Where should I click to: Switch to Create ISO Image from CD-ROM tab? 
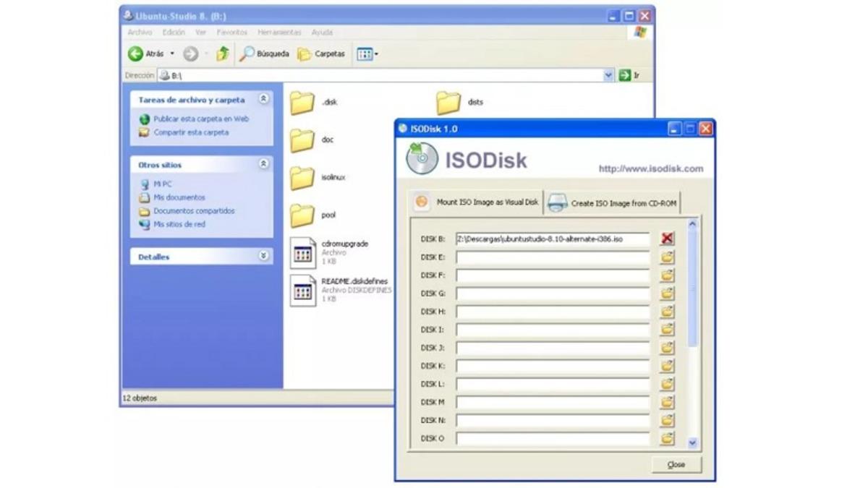[615, 203]
